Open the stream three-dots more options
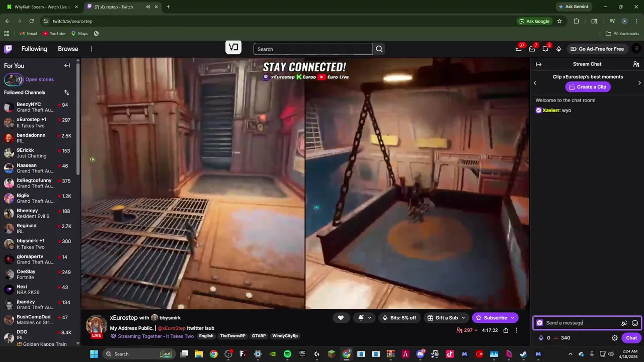The image size is (644, 362). (x=516, y=330)
